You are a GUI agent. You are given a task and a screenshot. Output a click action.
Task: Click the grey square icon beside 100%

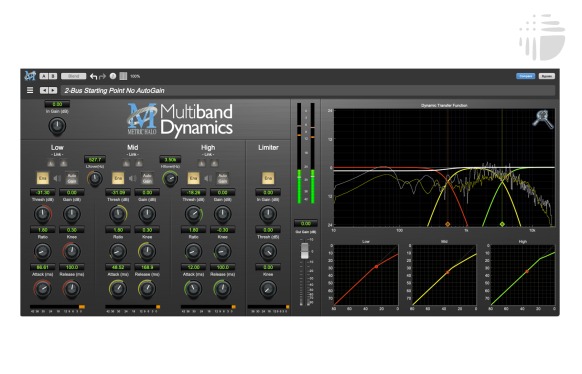pyautogui.click(x=123, y=76)
